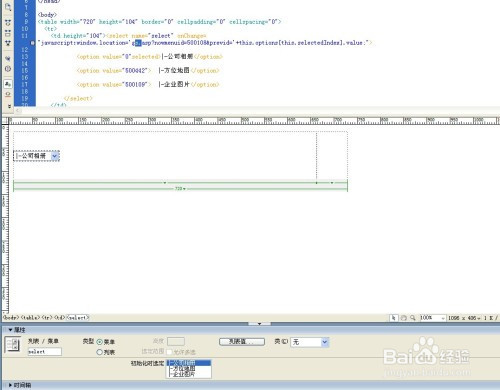This screenshot has height=390, width=500.
Task: Click the list/menu object icon in properties
Action: click(13, 344)
